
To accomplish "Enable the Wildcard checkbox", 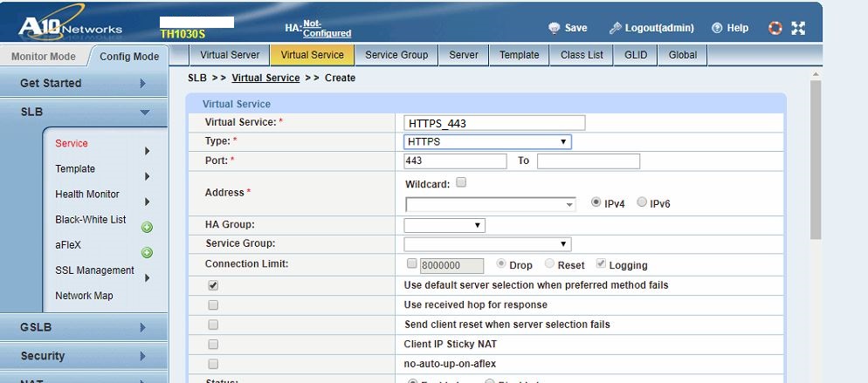I will click(x=462, y=183).
